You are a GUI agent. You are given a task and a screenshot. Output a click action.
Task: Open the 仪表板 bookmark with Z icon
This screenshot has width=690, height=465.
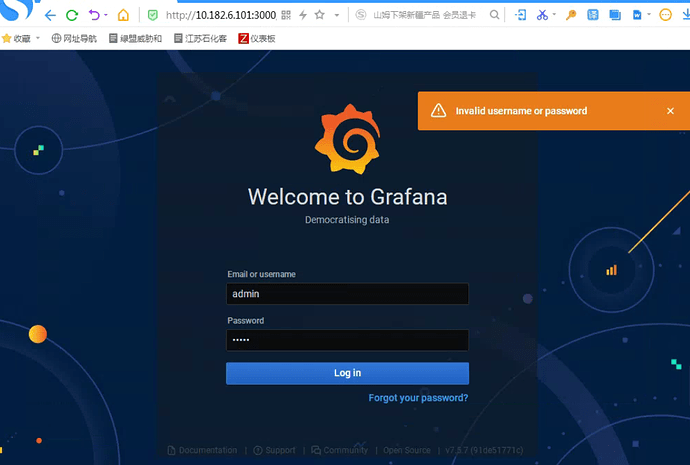click(x=257, y=39)
